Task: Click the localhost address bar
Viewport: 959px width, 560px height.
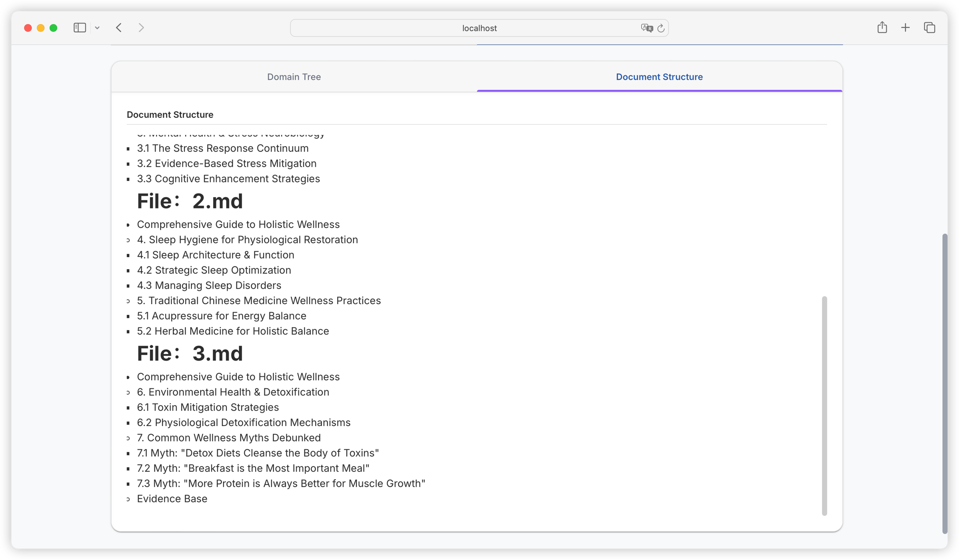Action: [479, 28]
